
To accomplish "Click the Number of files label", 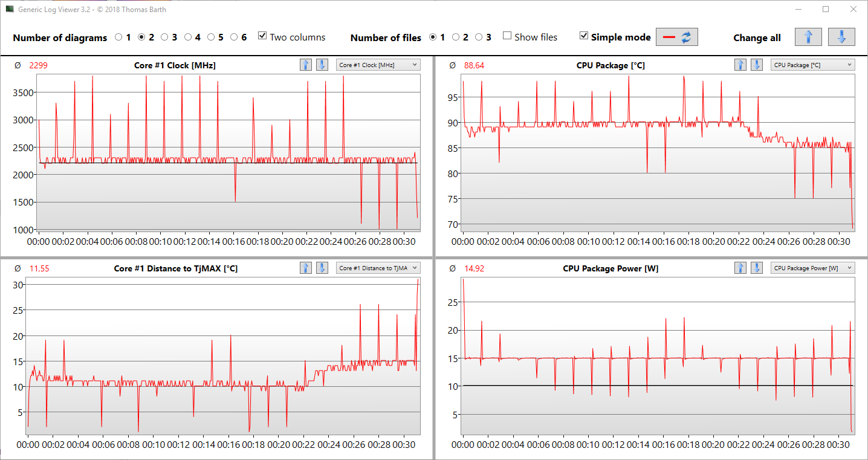I will (386, 37).
